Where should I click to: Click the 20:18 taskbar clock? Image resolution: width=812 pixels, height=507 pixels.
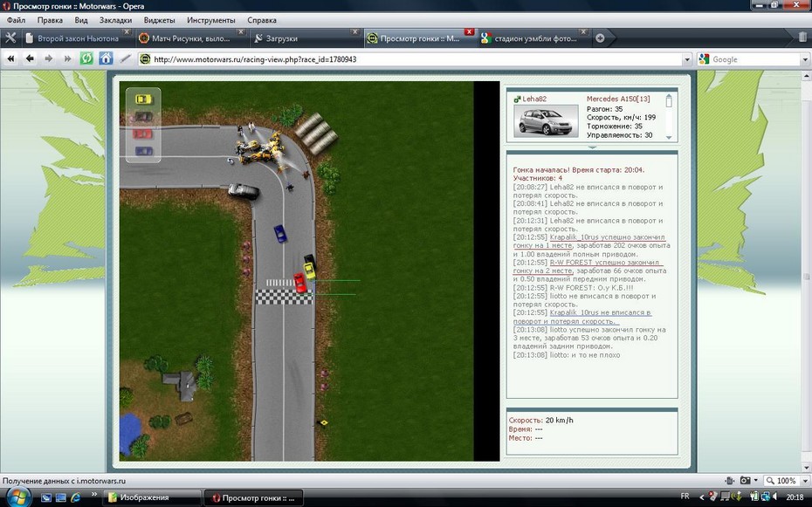[795, 497]
